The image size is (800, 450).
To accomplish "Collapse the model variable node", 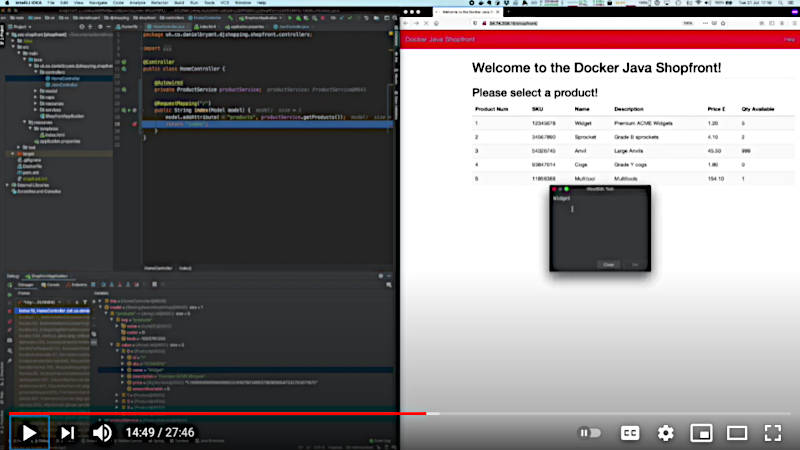I will pyautogui.click(x=101, y=307).
